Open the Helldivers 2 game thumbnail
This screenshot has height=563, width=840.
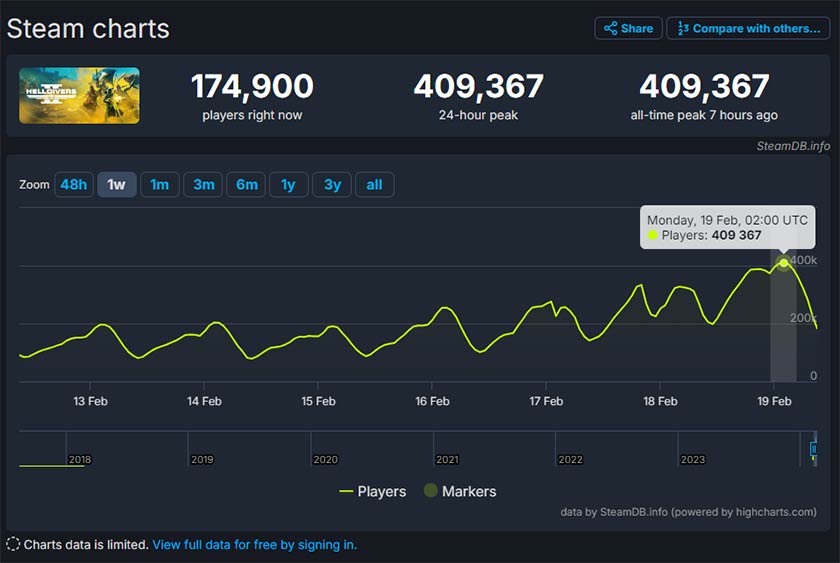(79, 96)
